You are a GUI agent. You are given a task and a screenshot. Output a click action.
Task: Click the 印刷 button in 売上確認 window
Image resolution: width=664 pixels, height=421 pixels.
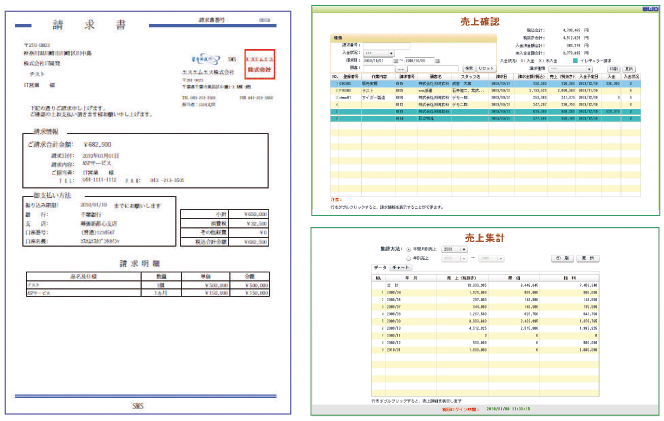[x=614, y=69]
